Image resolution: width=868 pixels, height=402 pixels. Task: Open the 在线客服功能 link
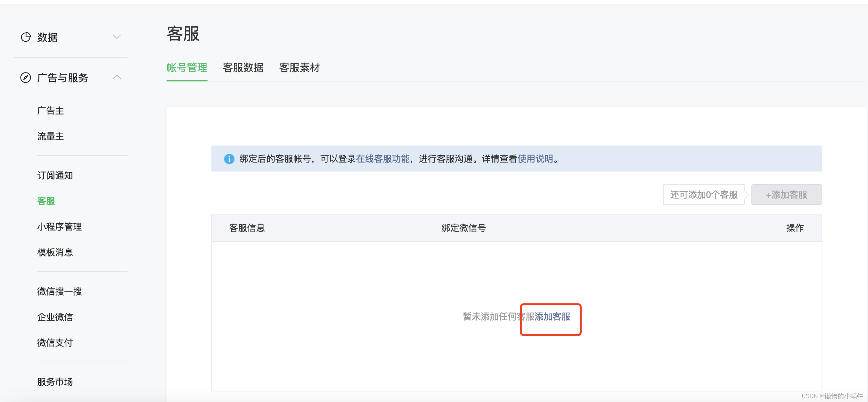(x=382, y=158)
